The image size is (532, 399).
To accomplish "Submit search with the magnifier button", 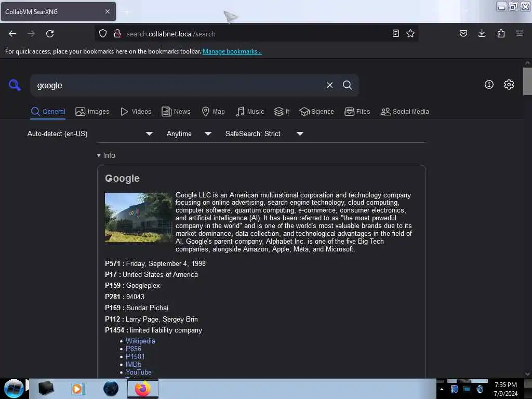I will 347,85.
